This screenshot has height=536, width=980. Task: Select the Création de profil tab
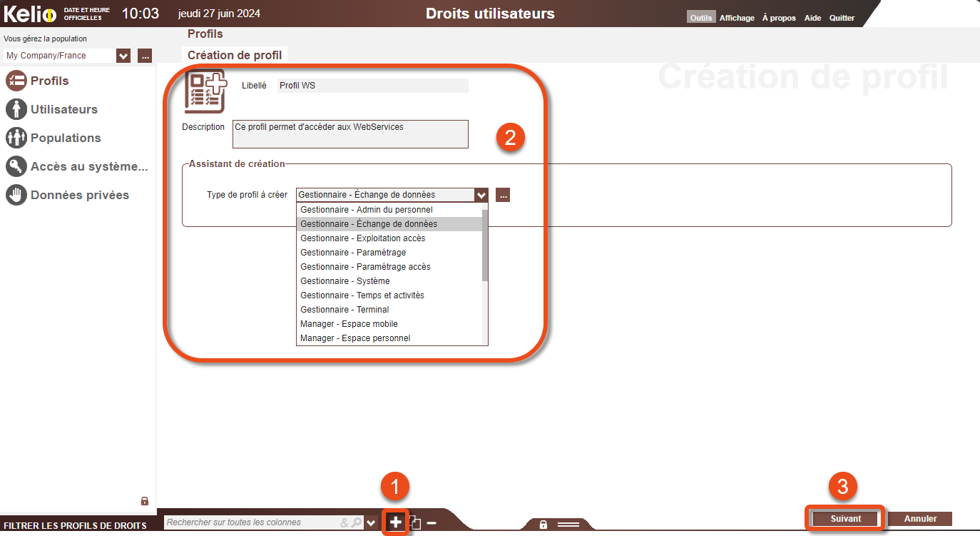pos(235,55)
